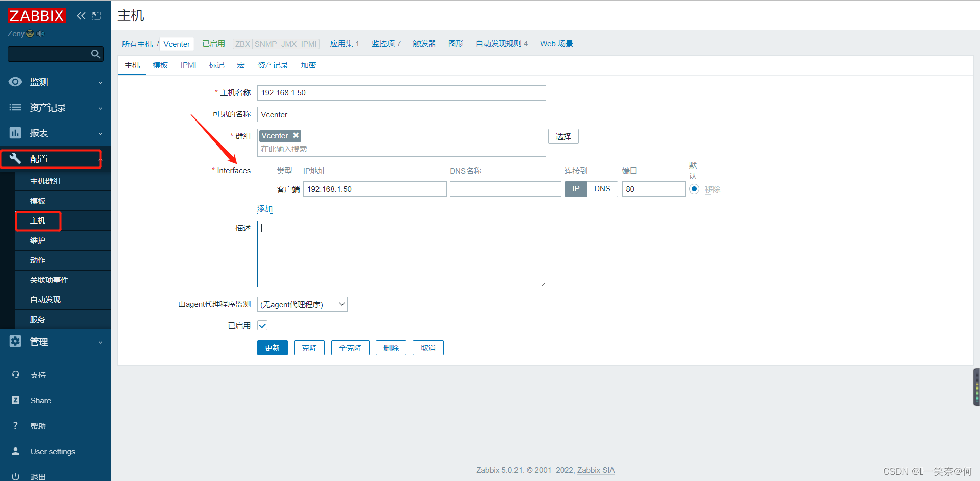Open the 模板 tab

(x=160, y=65)
